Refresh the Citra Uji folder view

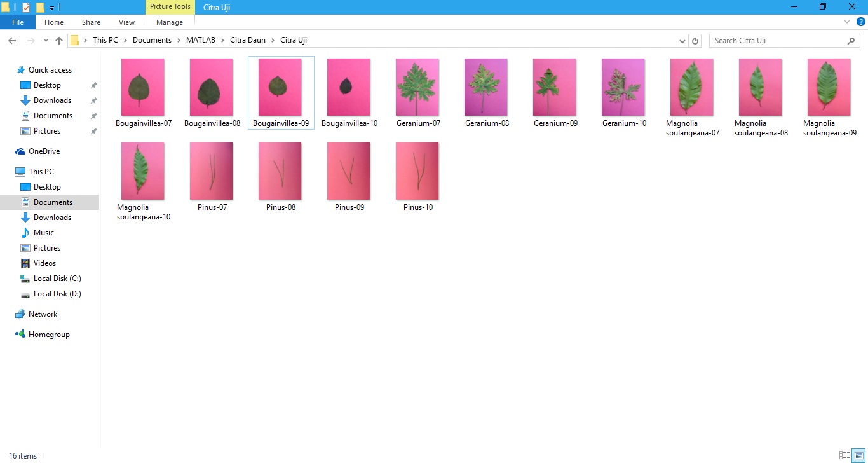(x=695, y=41)
